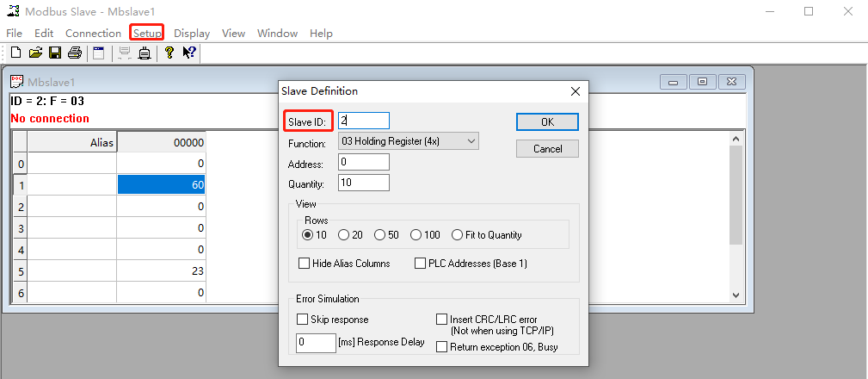Tick the Skip response checkbox
Screen dimensions: 868x379
tap(303, 319)
